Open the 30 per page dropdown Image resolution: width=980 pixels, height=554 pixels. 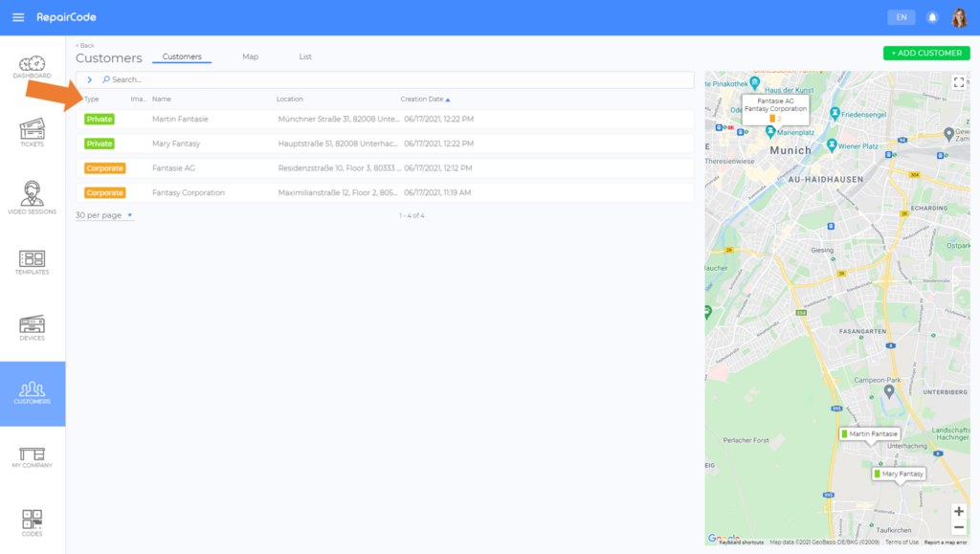click(x=103, y=215)
